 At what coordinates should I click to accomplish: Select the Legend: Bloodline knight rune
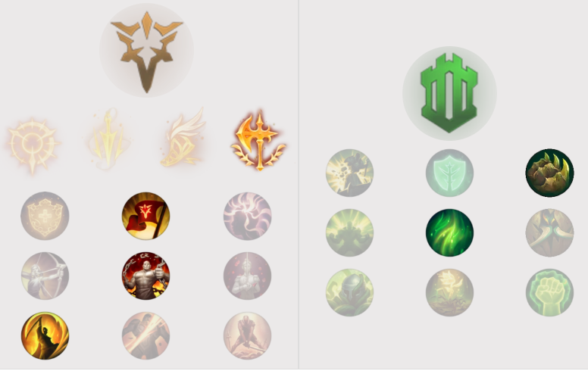pyautogui.click(x=247, y=276)
